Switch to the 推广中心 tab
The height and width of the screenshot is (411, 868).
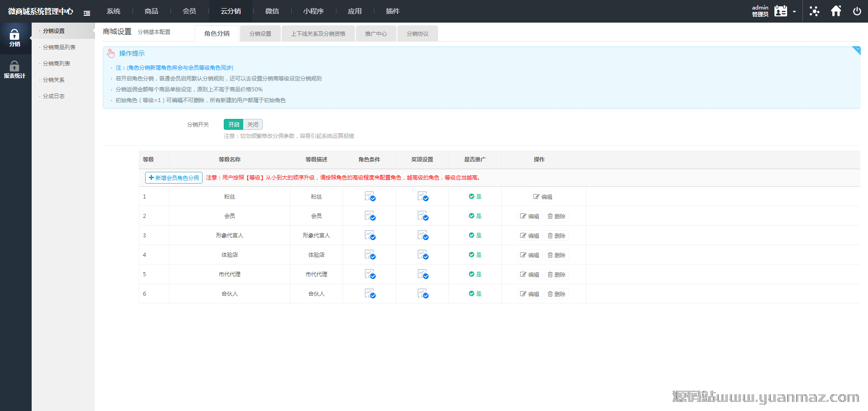[x=376, y=34]
